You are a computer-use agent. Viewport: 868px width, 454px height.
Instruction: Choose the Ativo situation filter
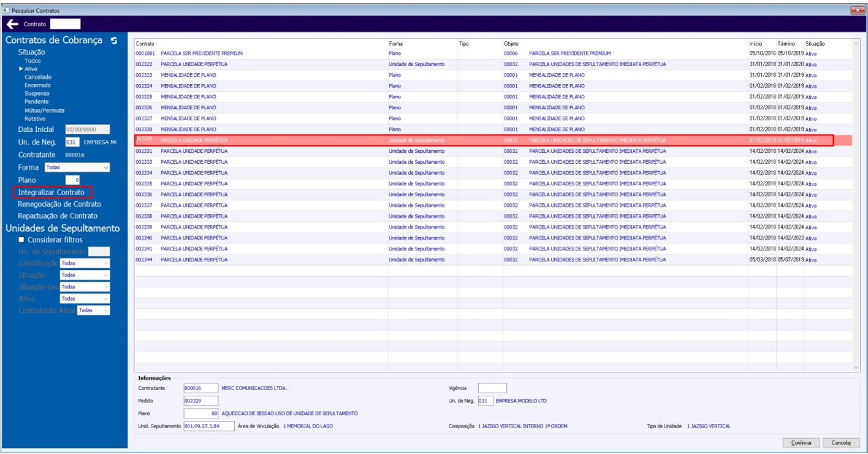tap(31, 69)
